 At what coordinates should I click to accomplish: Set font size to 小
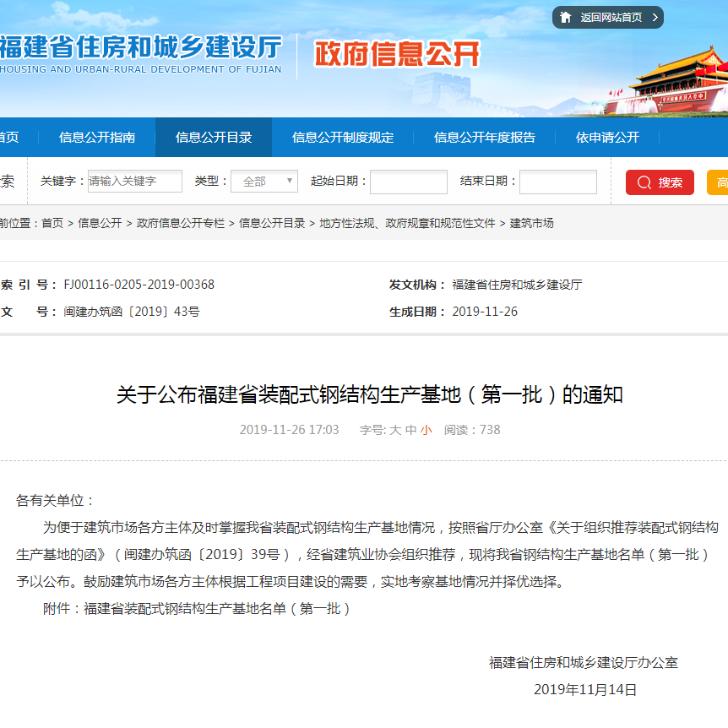pos(426,430)
